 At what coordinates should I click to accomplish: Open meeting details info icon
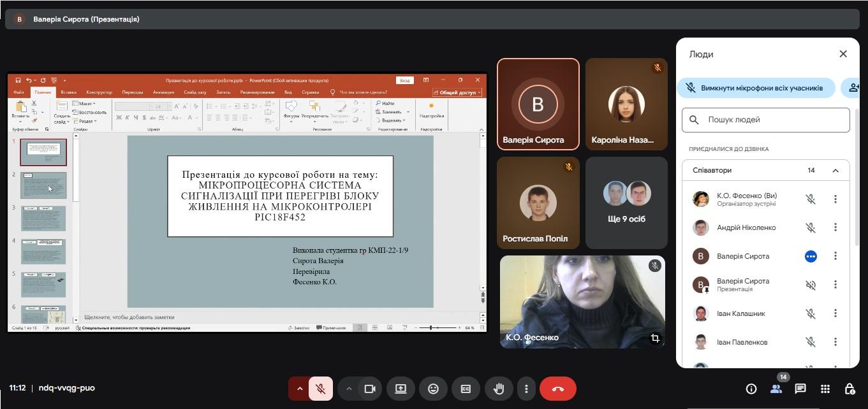(x=751, y=389)
